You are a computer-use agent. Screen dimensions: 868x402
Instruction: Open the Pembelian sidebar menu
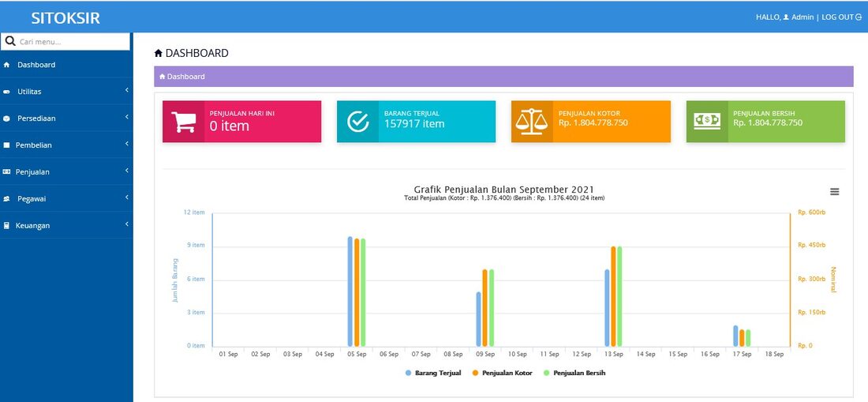click(x=66, y=145)
